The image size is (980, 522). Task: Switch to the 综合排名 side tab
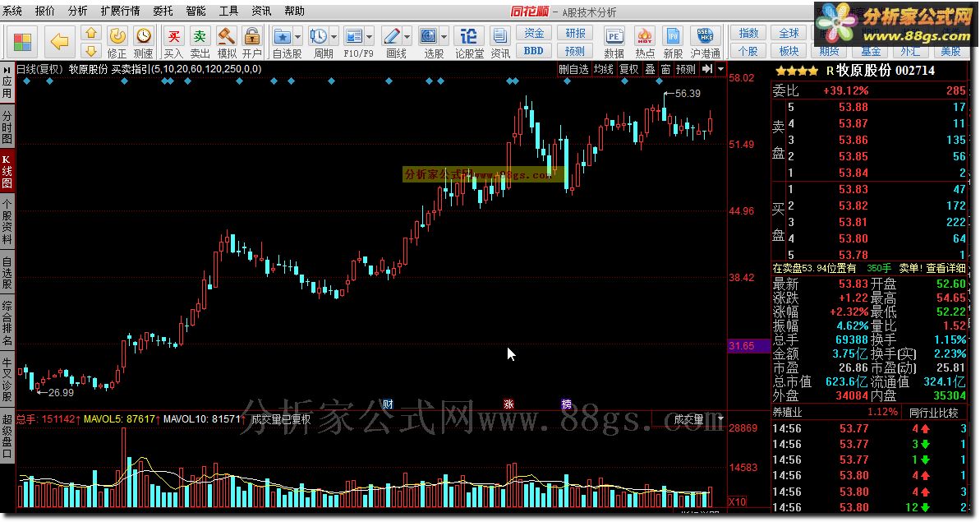click(x=7, y=322)
